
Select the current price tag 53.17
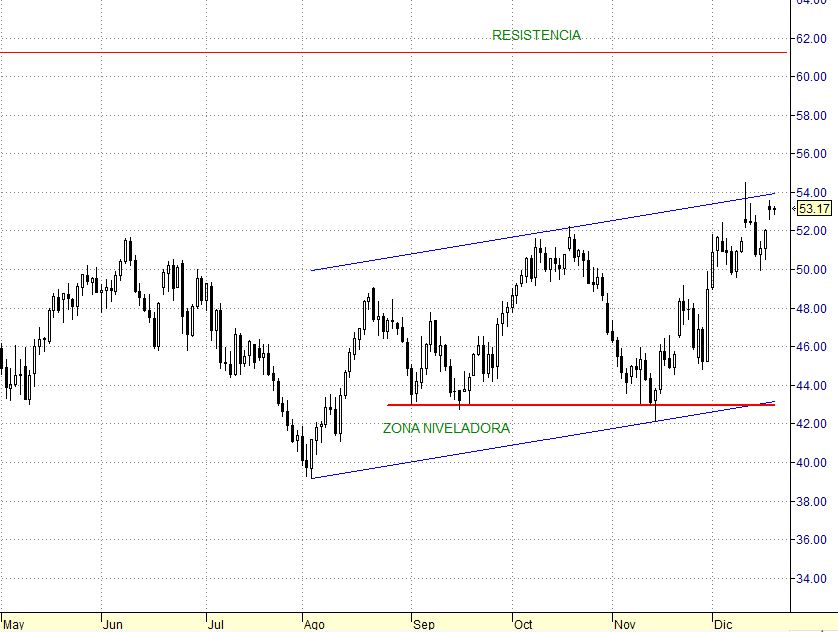(x=814, y=208)
